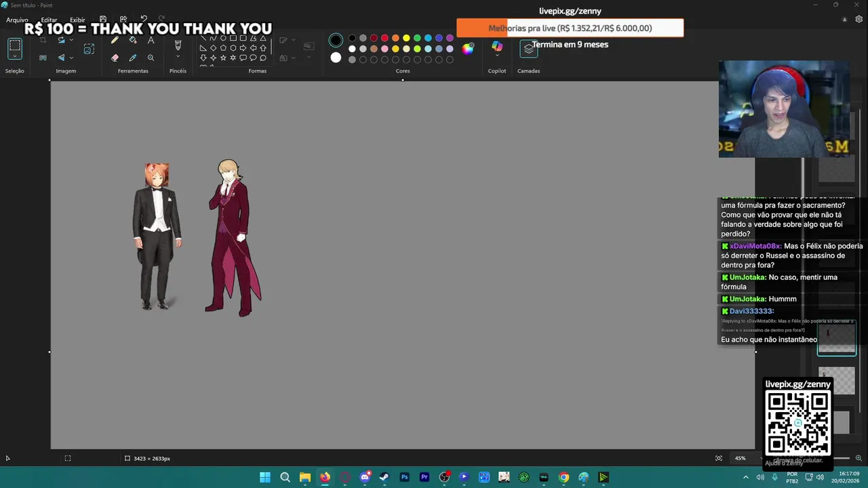Pick the red color swatch
The width and height of the screenshot is (868, 488).
tap(384, 38)
